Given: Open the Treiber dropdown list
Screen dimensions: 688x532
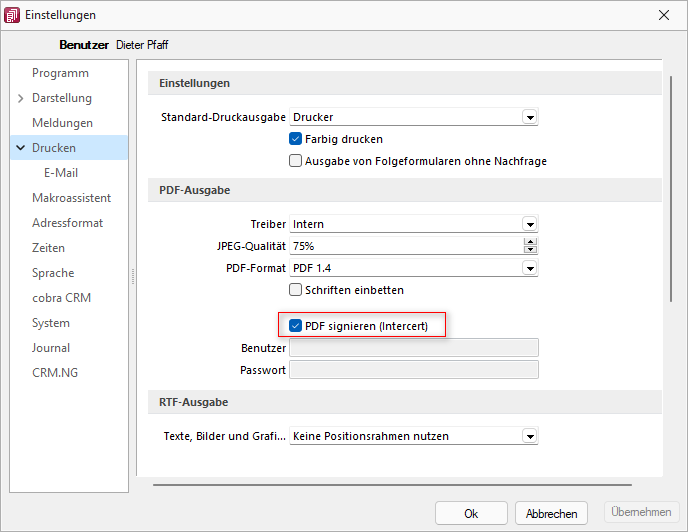Looking at the screenshot, I should (530, 224).
